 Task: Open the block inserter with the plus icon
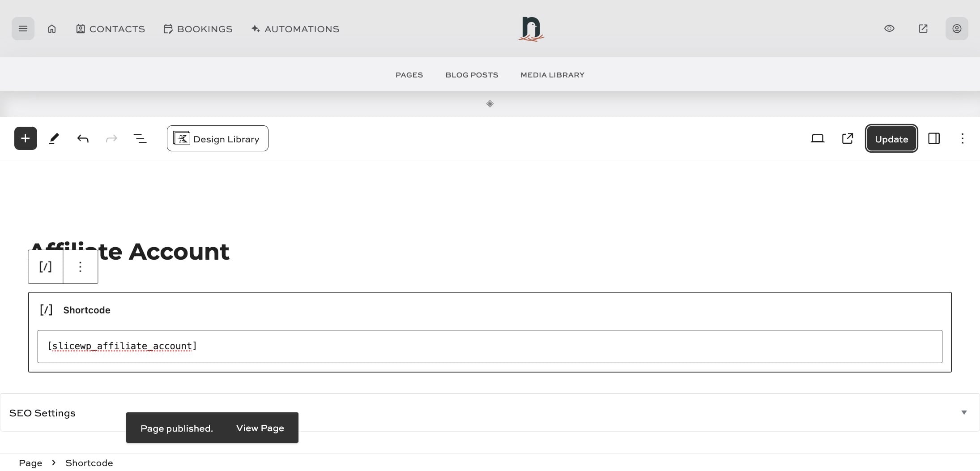pyautogui.click(x=25, y=138)
